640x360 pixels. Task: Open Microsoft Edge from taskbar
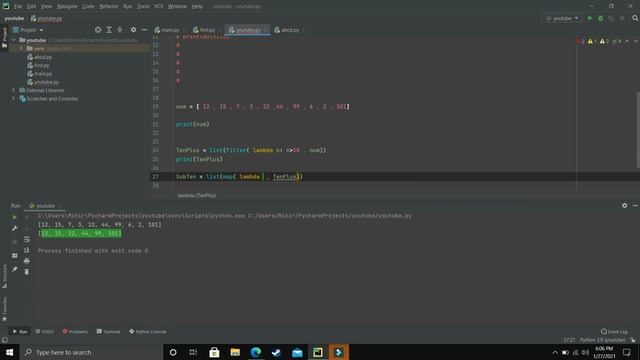(x=256, y=352)
